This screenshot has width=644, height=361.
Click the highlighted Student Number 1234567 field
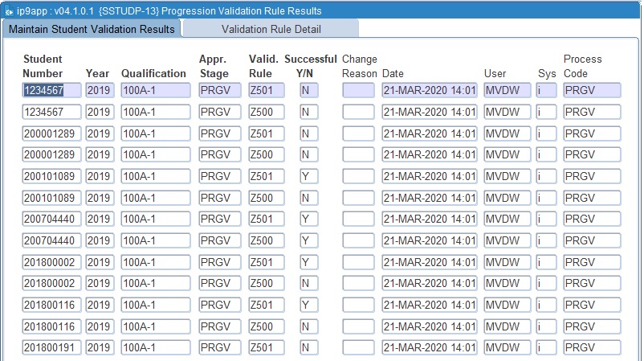coord(50,90)
